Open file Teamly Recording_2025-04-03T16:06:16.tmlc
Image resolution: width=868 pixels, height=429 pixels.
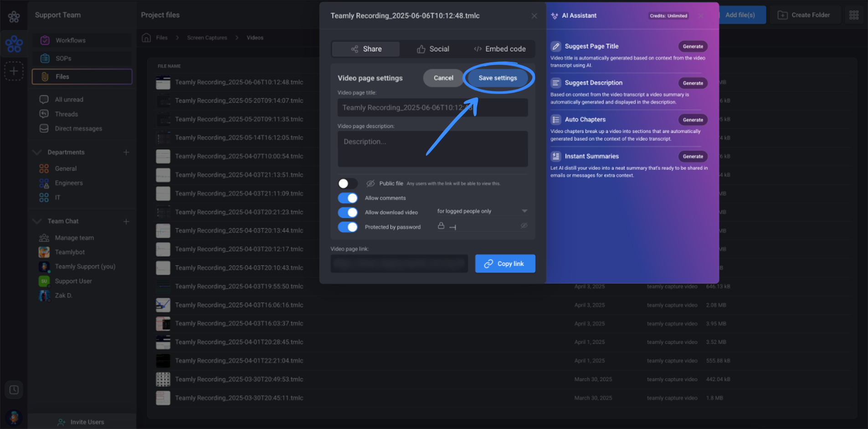click(239, 305)
